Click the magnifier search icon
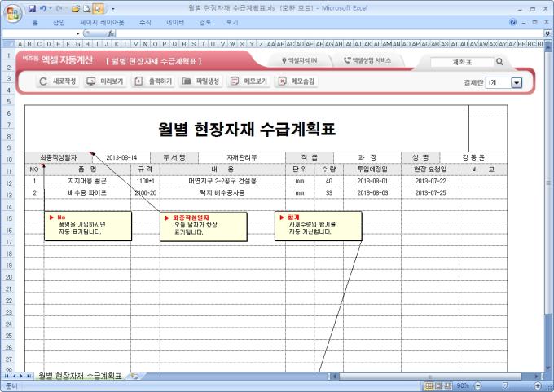The height and width of the screenshot is (392, 554). pos(499,61)
